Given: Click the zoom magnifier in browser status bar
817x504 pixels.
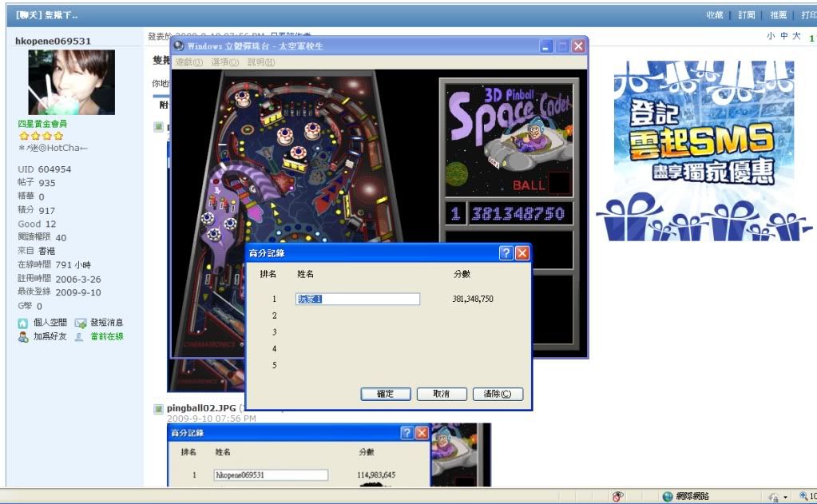Looking at the screenshot, I should pos(804,496).
